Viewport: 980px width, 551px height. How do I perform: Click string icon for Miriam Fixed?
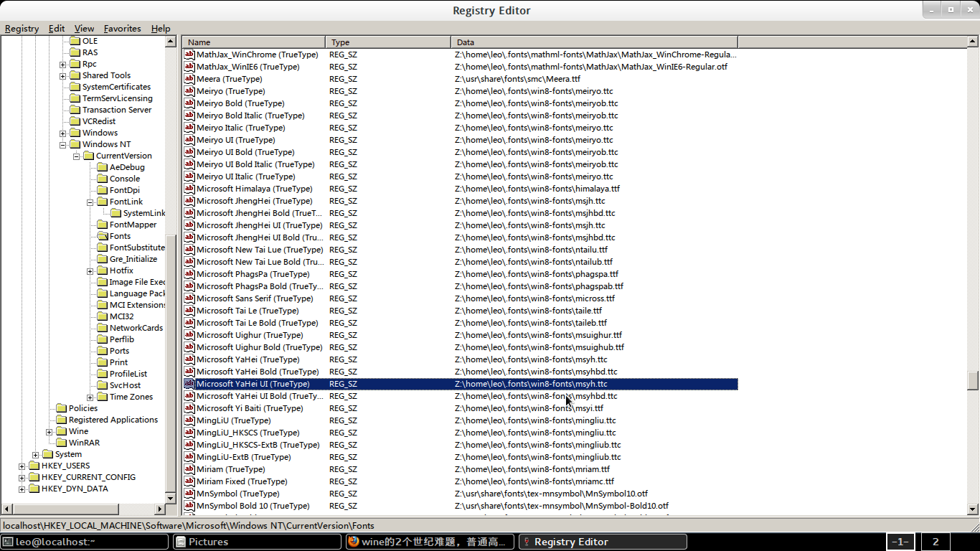click(x=189, y=481)
